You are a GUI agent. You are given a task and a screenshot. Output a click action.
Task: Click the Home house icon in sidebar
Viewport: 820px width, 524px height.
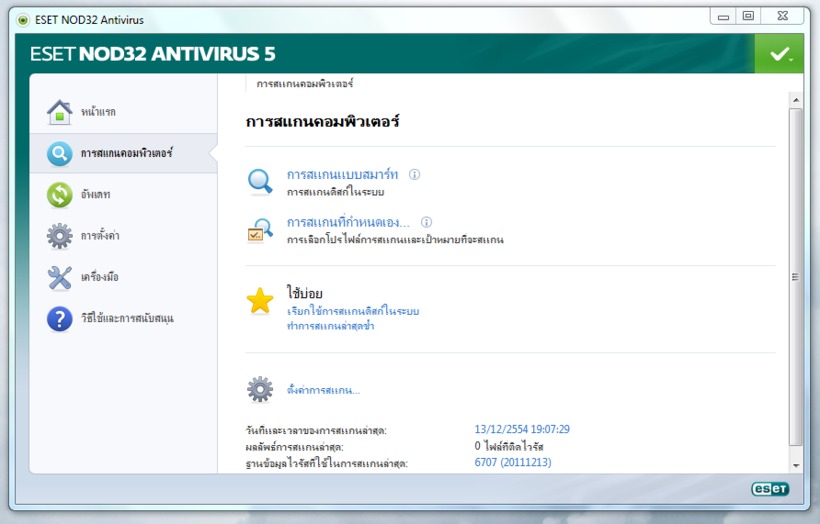pyautogui.click(x=60, y=112)
